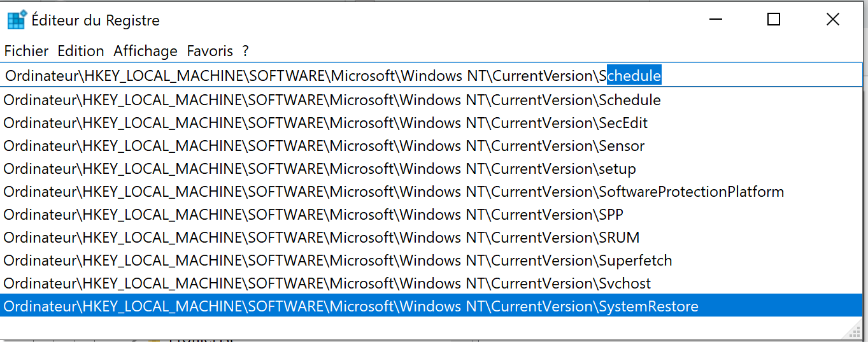Image resolution: width=868 pixels, height=342 pixels.
Task: Click the suggestion list resize grip
Action: click(854, 329)
